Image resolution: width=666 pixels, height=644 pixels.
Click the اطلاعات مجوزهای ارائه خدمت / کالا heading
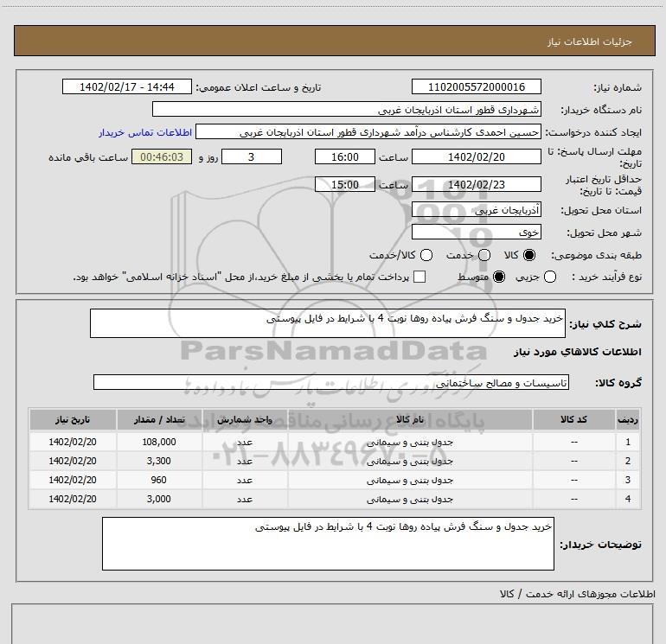(x=577, y=595)
